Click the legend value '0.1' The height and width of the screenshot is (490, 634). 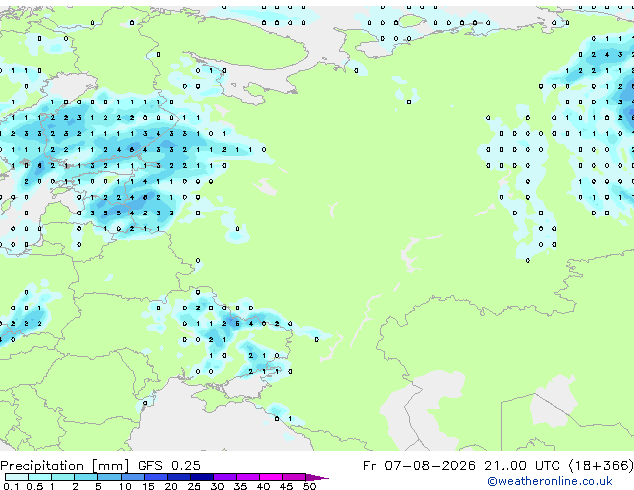coord(11,486)
